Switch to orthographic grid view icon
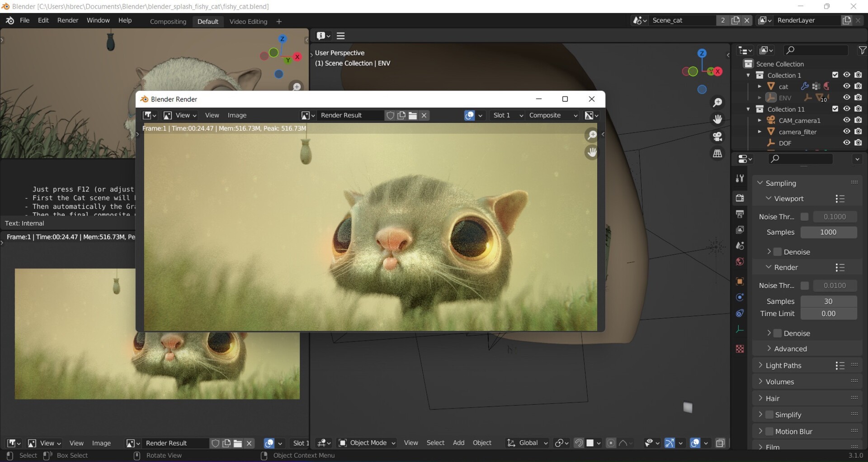Screen dimensions: 868x462 click(717, 154)
